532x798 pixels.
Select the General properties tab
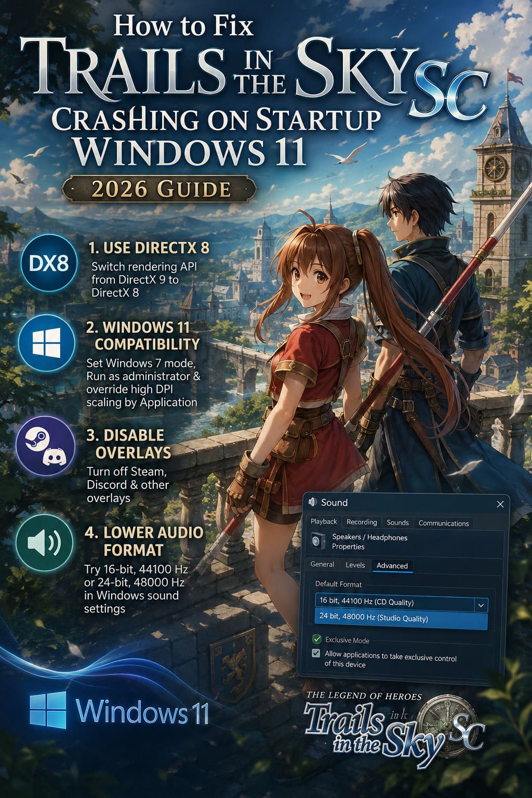pyautogui.click(x=322, y=564)
